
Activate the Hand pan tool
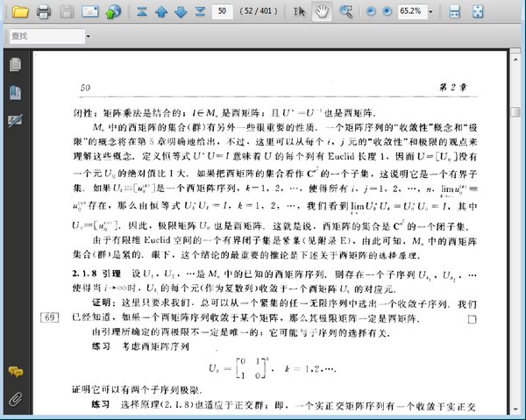[323, 11]
